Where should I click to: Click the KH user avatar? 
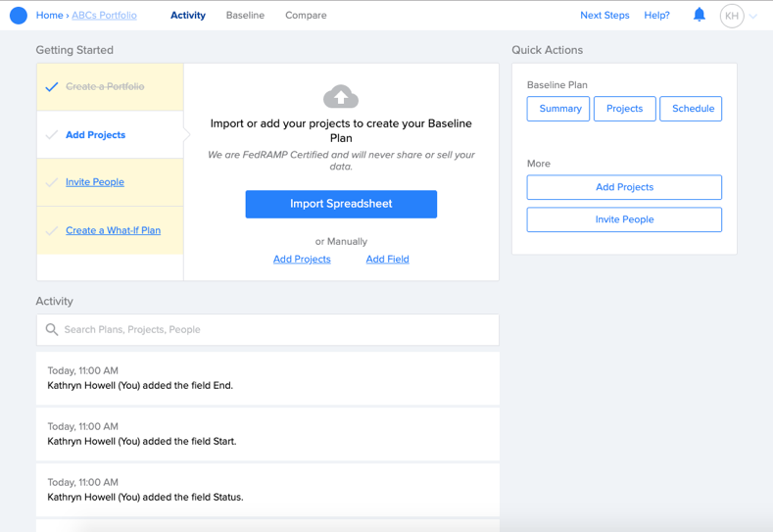[732, 16]
